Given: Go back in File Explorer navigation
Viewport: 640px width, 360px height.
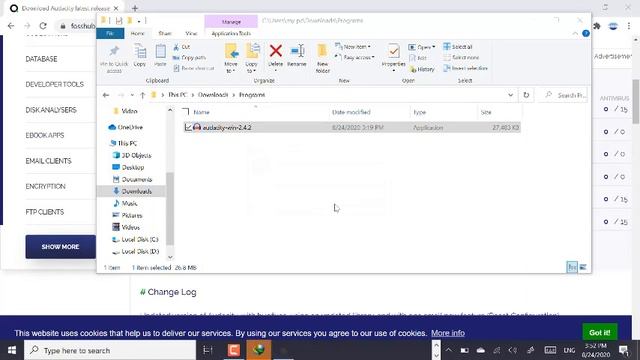Looking at the screenshot, I should [x=106, y=95].
